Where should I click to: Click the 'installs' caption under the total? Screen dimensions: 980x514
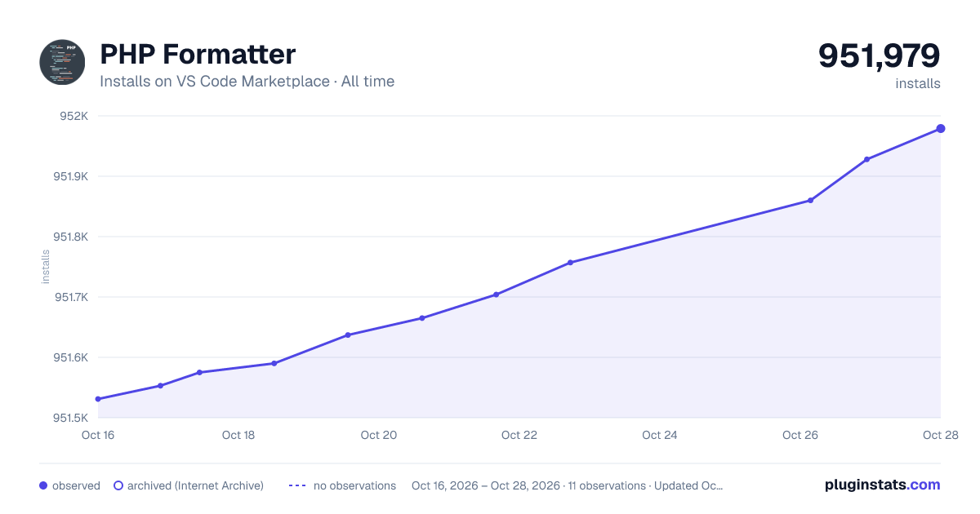(918, 83)
